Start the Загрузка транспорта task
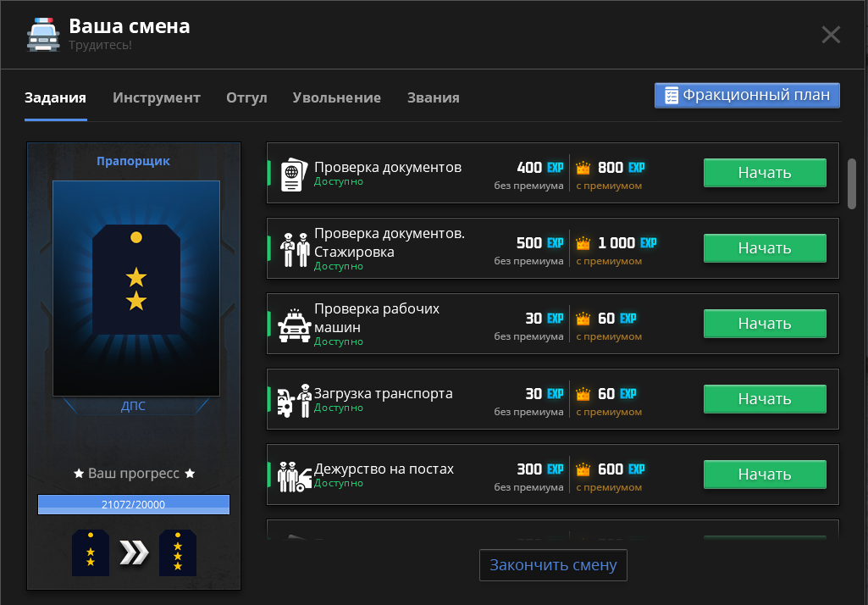Screen dimensions: 868x605 coord(765,399)
